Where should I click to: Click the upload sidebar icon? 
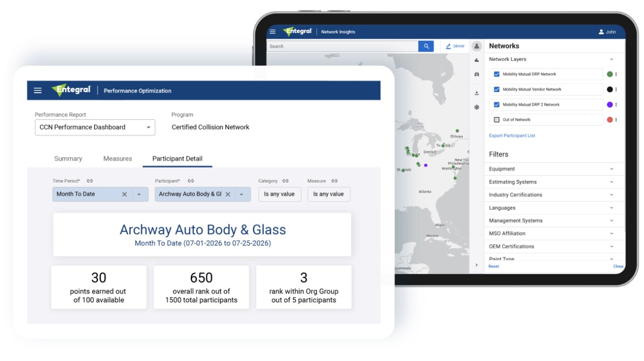pyautogui.click(x=476, y=93)
